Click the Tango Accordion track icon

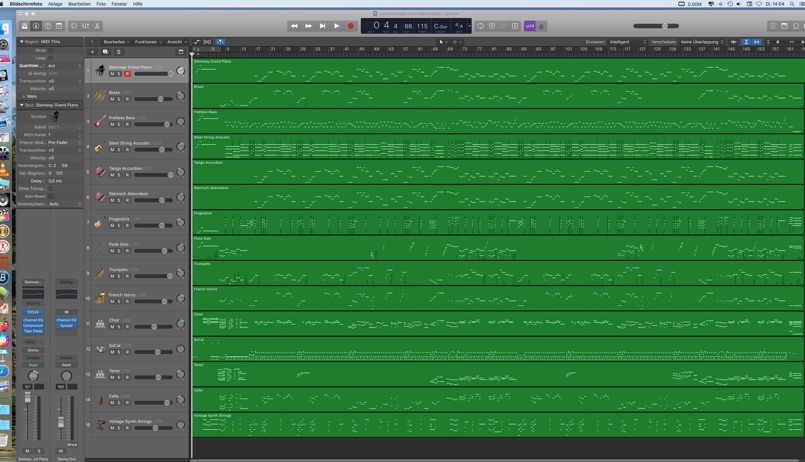coord(100,171)
